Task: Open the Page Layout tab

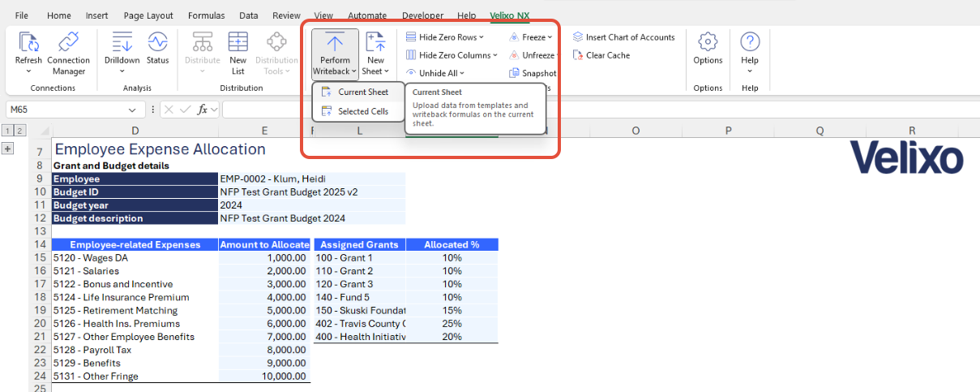Action: pos(148,15)
